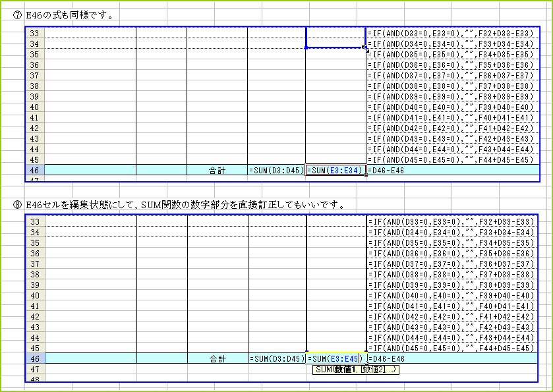Viewport: 553px width, 392px height.
Task: Click =SUM(E3:E34) cell in step ⑦ sheet
Action: click(335, 170)
